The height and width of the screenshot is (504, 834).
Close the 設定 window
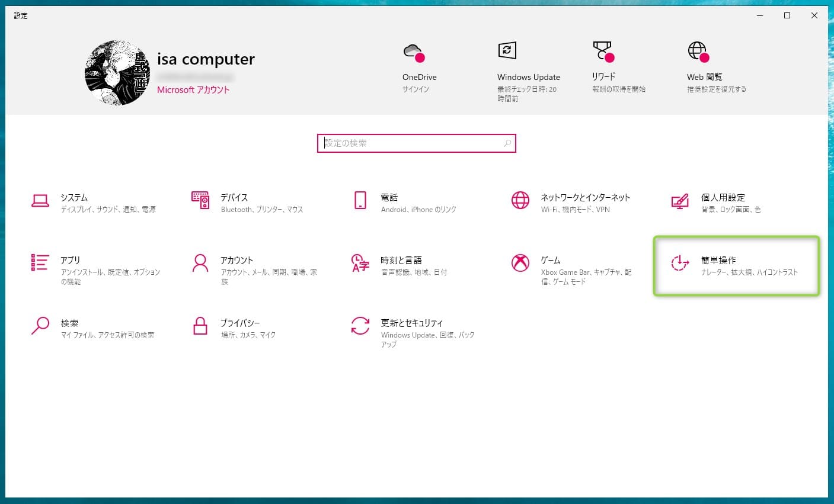(x=814, y=15)
